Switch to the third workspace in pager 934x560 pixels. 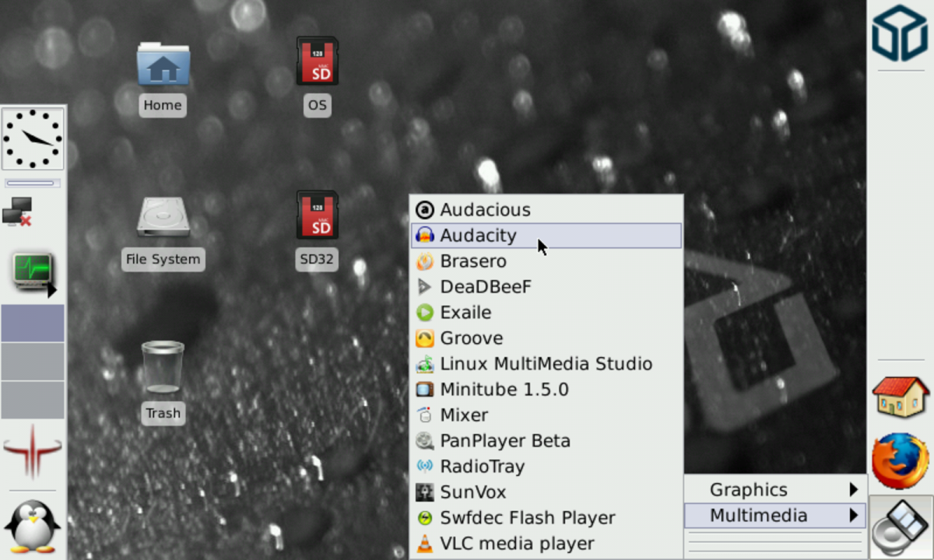pyautogui.click(x=33, y=400)
